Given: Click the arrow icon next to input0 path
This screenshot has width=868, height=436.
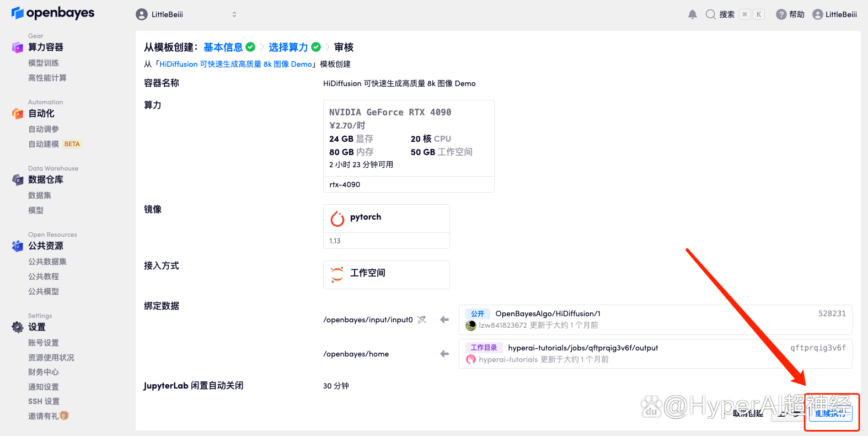Looking at the screenshot, I should (x=444, y=320).
